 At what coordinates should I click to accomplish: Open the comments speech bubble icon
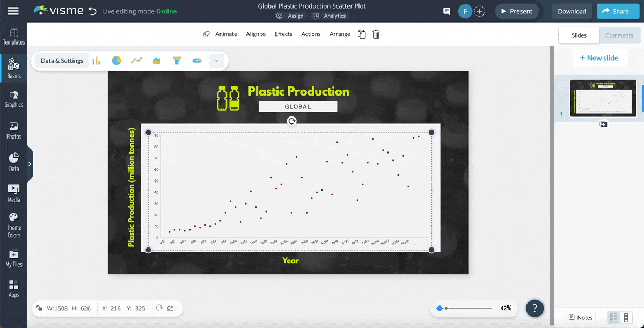[447, 11]
